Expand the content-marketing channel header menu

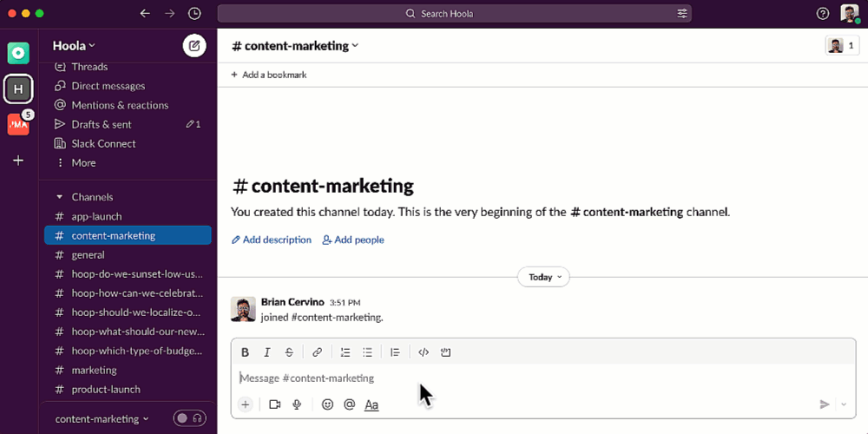tap(295, 46)
